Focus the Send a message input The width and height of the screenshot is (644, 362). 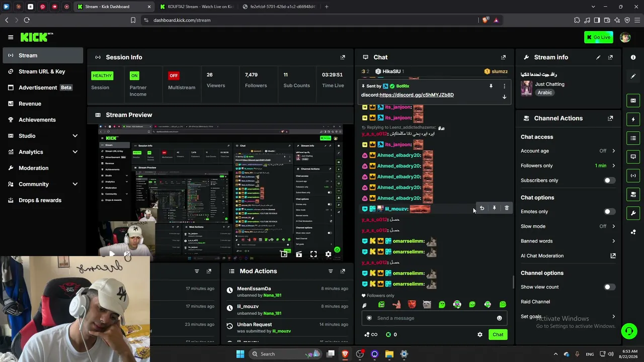(435, 318)
